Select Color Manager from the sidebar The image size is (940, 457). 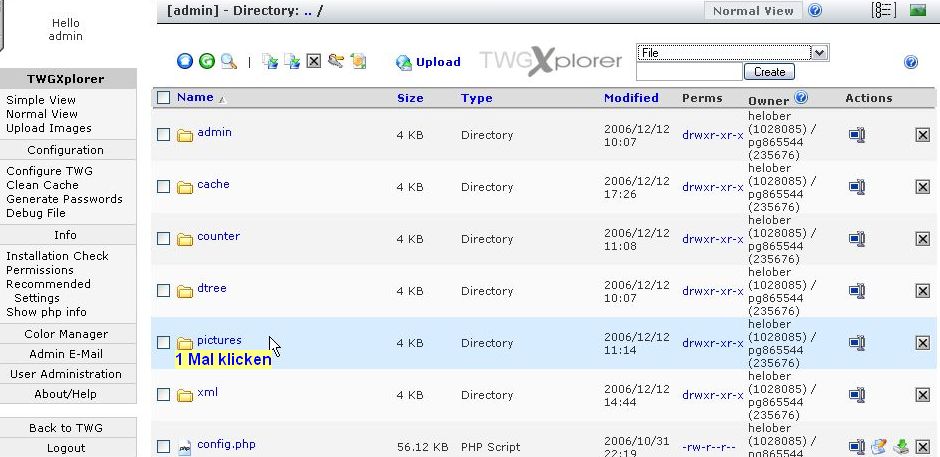(x=66, y=334)
